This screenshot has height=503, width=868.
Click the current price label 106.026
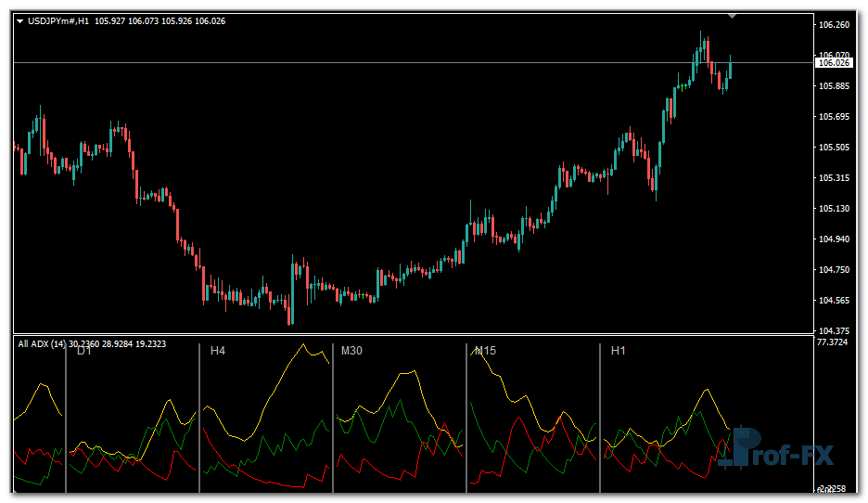(x=834, y=63)
